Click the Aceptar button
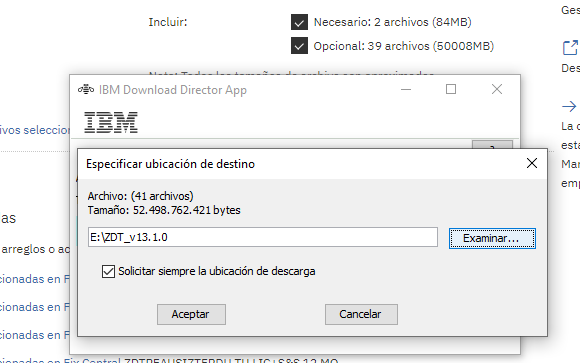Image resolution: width=580 pixels, height=363 pixels. coord(191,315)
